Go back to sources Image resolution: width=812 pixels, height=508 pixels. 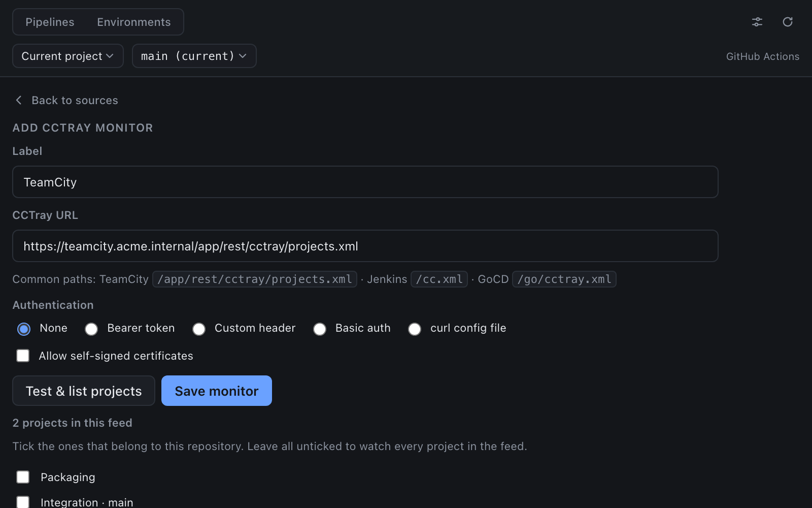66,100
